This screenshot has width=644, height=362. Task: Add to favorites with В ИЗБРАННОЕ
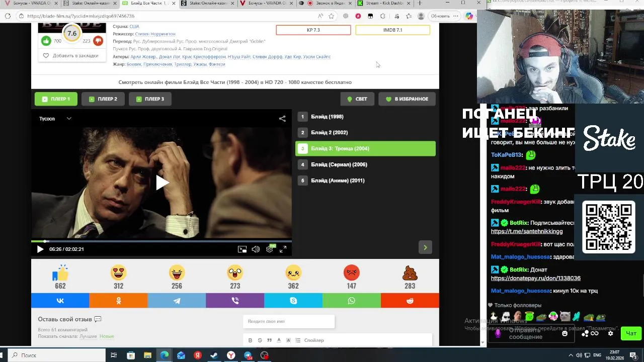407,99
